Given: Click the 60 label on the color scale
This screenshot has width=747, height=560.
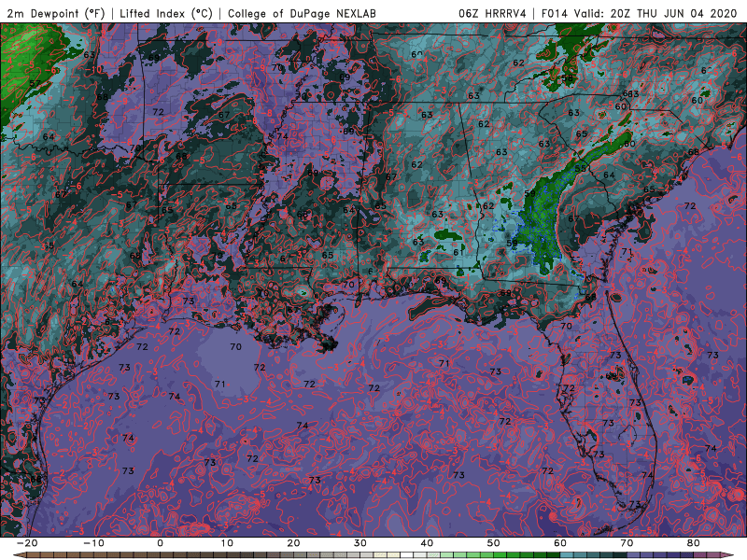Looking at the screenshot, I should click(x=560, y=543).
